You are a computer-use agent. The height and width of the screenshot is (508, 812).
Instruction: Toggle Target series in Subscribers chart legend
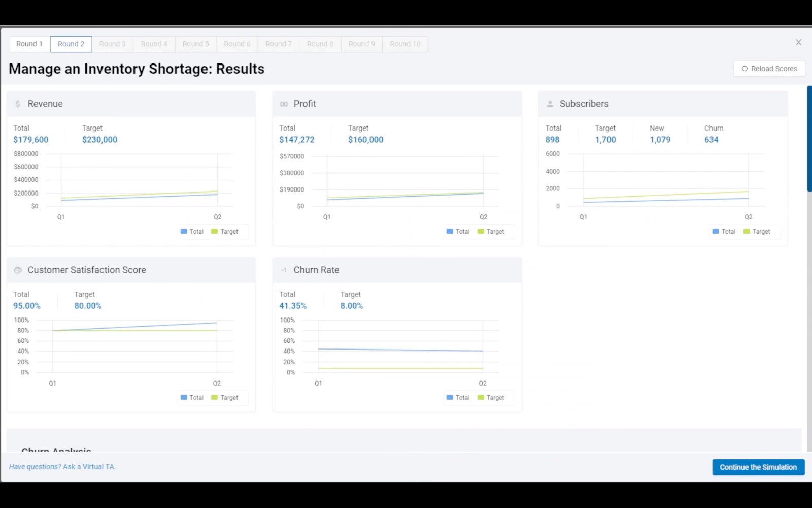click(757, 232)
